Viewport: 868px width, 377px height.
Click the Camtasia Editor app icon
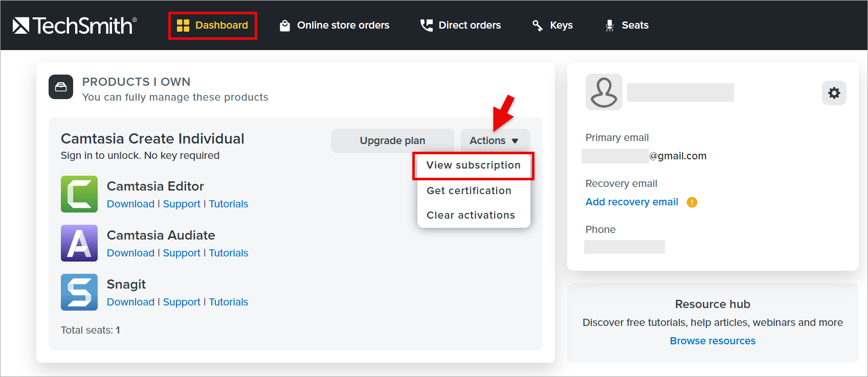point(79,194)
